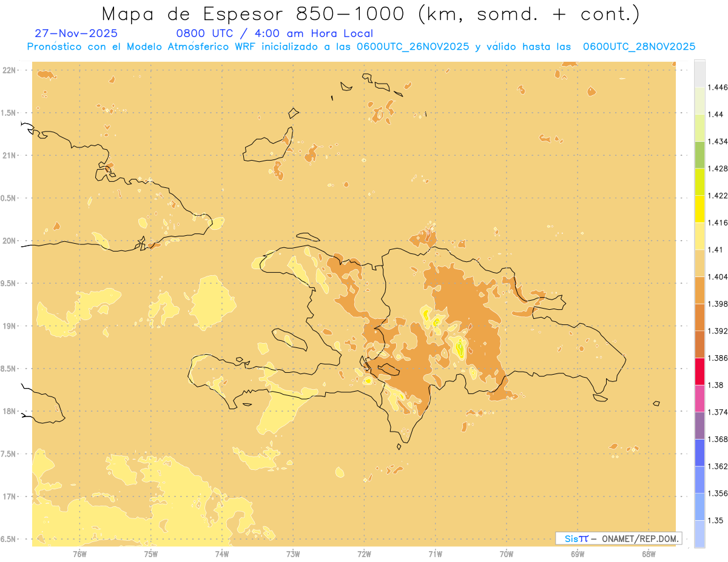Image resolution: width=728 pixels, height=562 pixels.
Task: Click the 68W longitude axis label
Action: click(649, 554)
